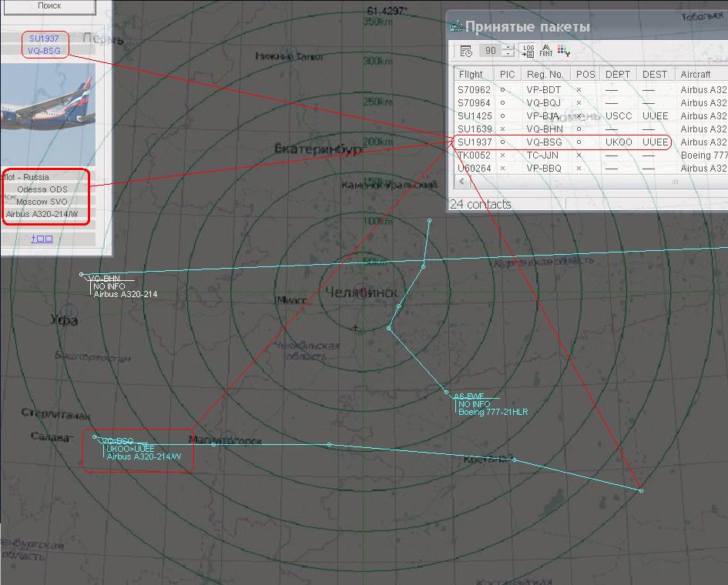Open the SU1937 flight link
This screenshot has width=728, height=585.
pos(44,38)
